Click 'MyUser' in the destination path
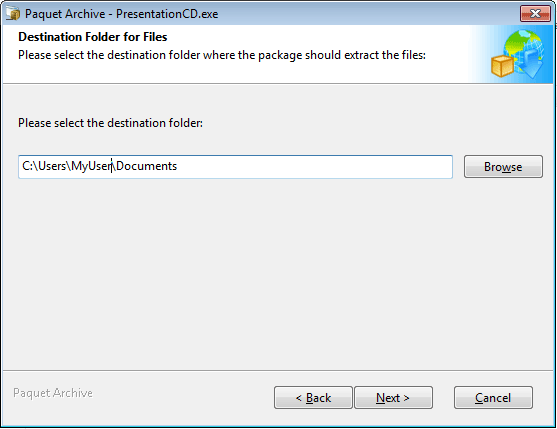The height and width of the screenshot is (429, 557). [92, 166]
